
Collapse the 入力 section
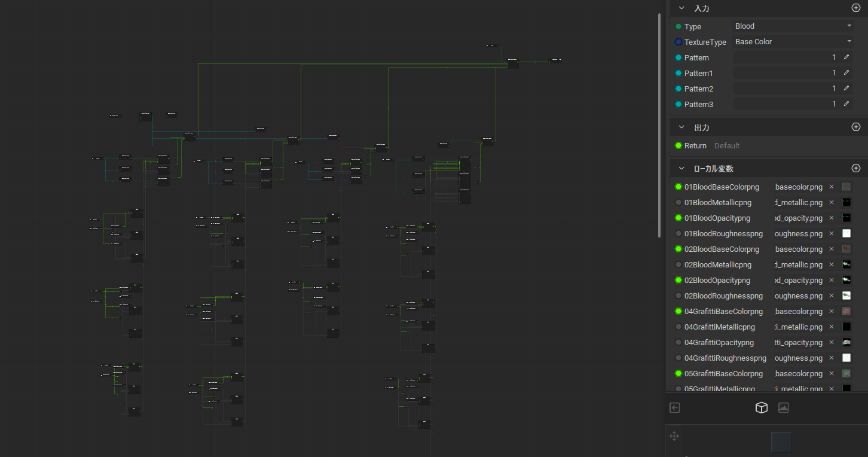(681, 8)
